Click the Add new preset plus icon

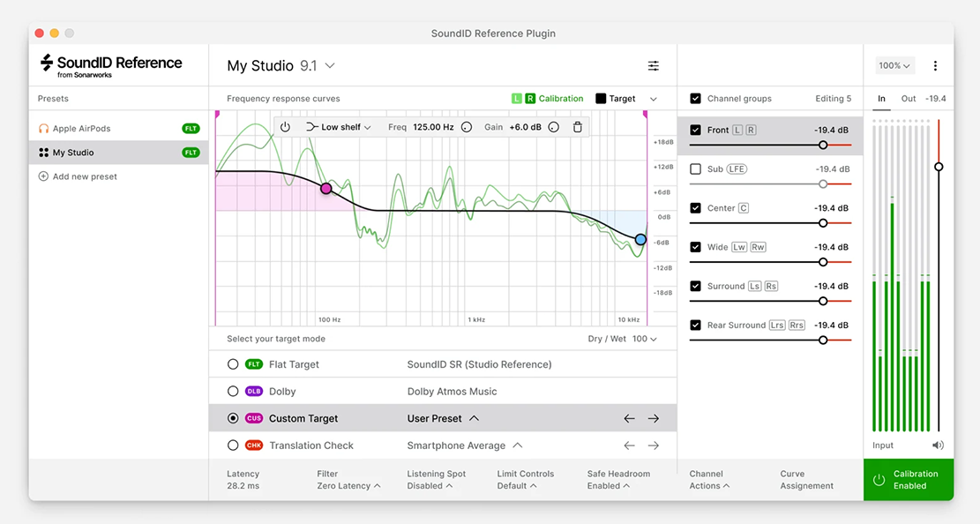coord(43,176)
